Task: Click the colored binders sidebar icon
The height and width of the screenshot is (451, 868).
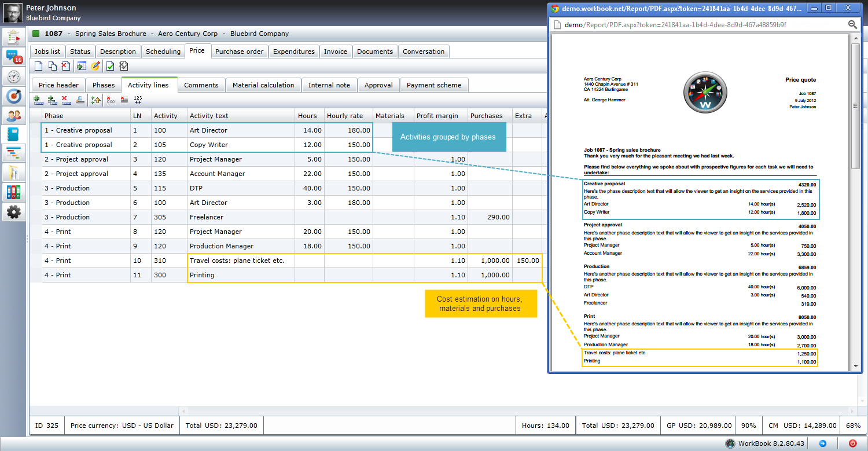Action: (13, 192)
